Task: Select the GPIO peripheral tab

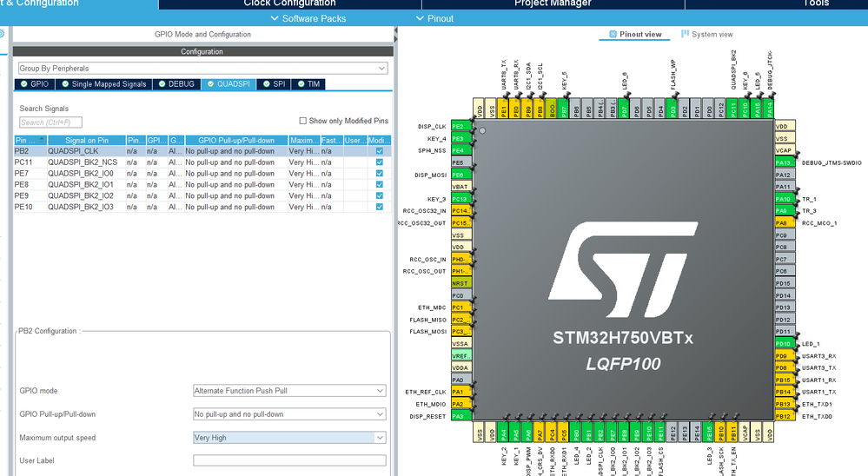Action: click(x=35, y=84)
